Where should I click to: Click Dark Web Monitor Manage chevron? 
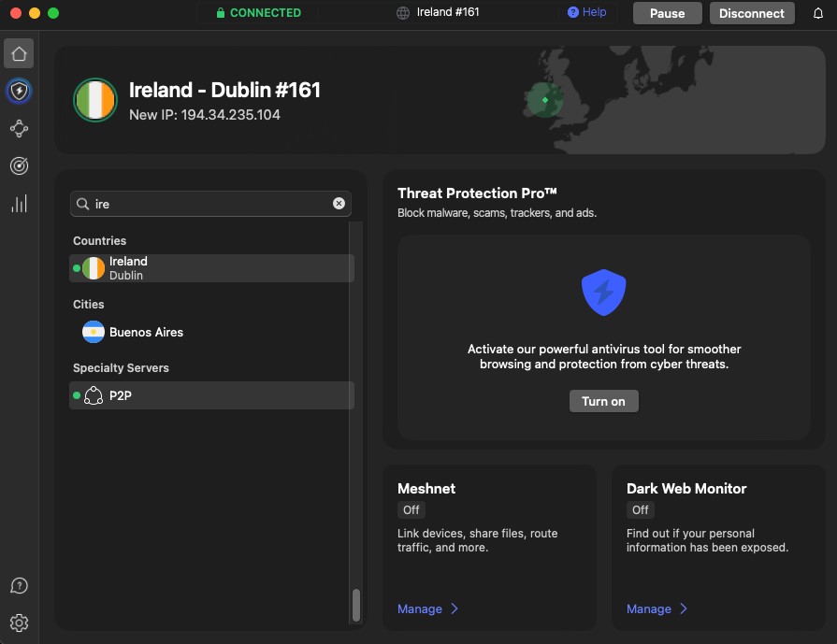coord(684,608)
